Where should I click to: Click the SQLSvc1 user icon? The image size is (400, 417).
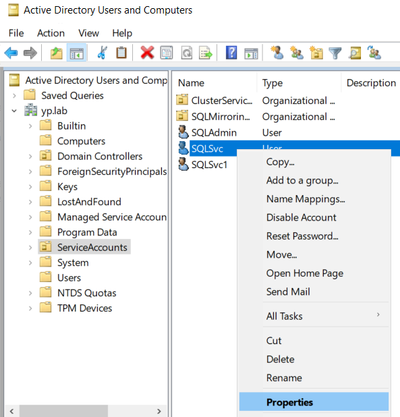click(x=183, y=164)
